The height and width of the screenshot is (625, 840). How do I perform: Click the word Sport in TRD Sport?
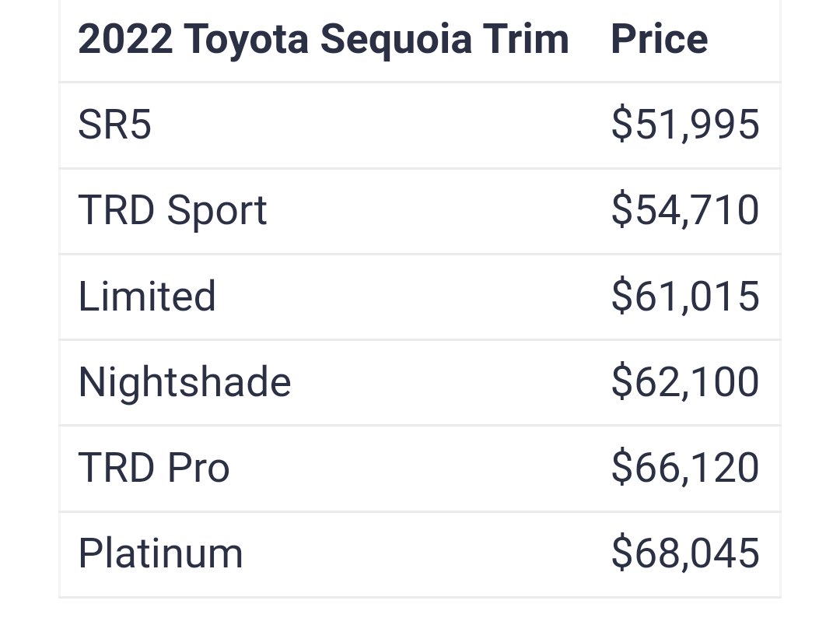point(216,211)
